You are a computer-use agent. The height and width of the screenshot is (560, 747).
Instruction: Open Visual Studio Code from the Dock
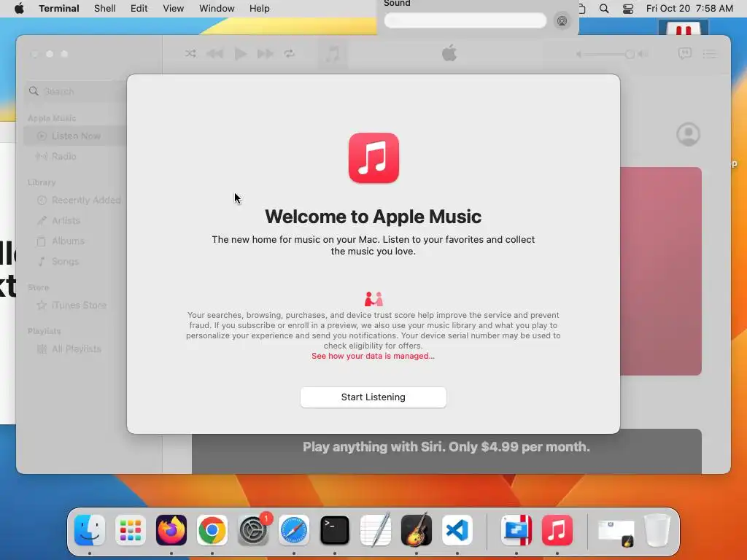[457, 530]
